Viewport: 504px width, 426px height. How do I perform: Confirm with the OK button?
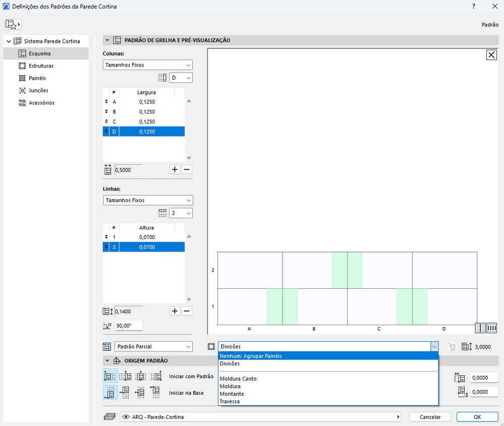[x=477, y=417]
